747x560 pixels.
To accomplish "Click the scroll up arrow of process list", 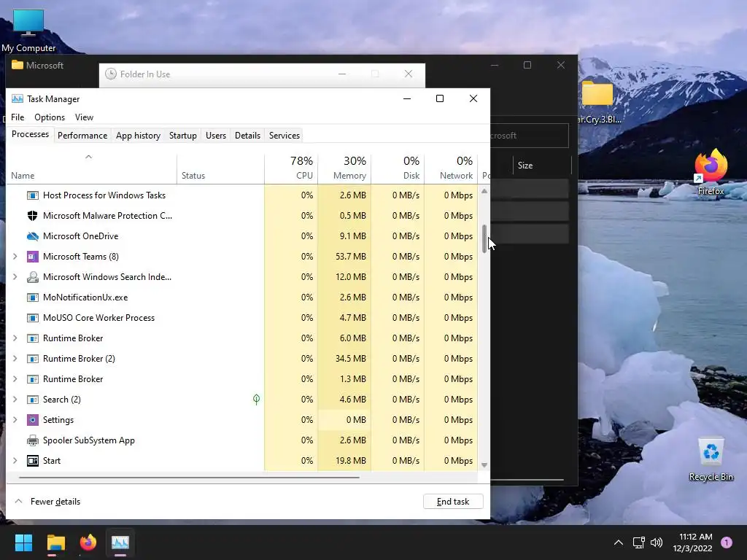I will [x=484, y=191].
